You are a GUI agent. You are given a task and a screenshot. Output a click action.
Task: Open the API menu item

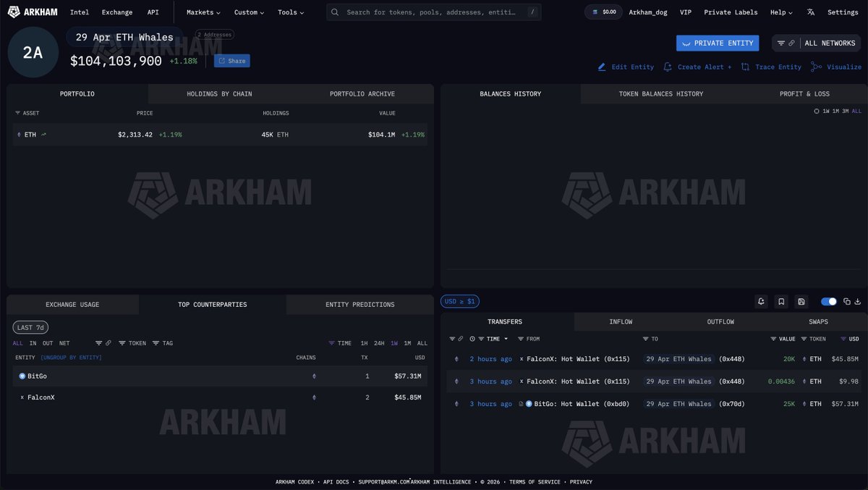pyautogui.click(x=153, y=12)
